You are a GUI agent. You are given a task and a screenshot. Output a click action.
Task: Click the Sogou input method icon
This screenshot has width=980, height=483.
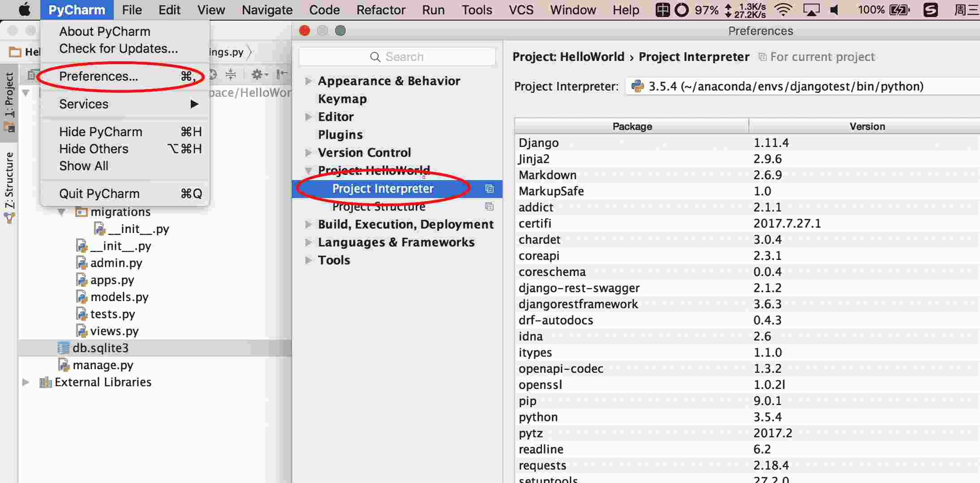[931, 10]
